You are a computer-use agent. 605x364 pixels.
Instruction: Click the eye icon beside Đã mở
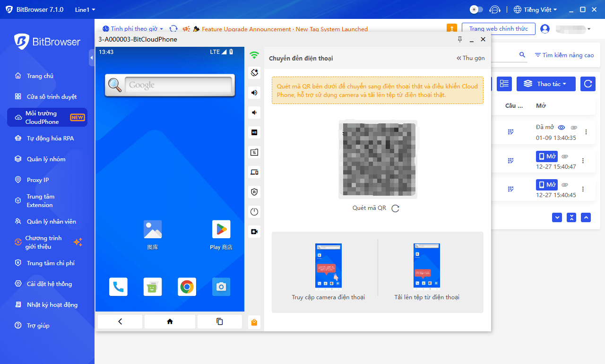click(x=562, y=128)
